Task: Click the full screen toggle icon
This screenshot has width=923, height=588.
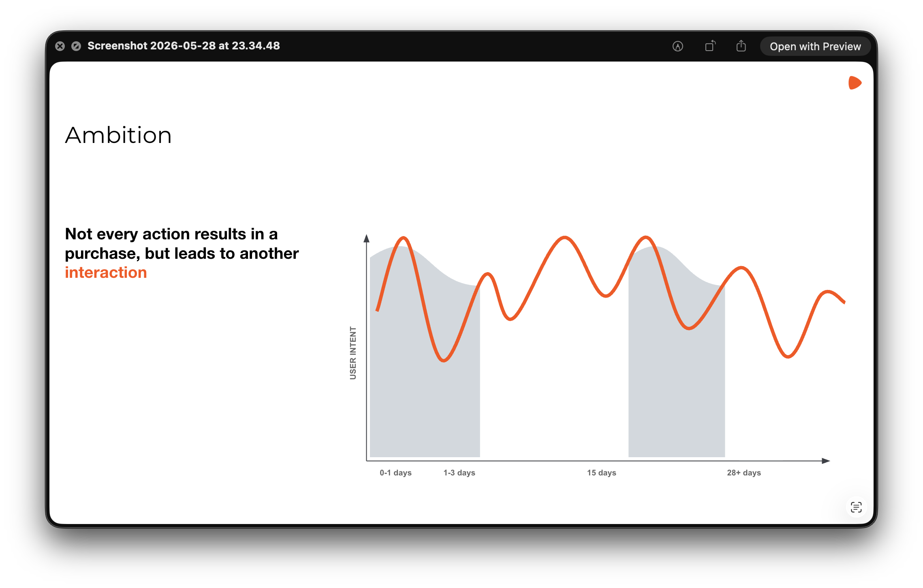Action: pos(76,46)
